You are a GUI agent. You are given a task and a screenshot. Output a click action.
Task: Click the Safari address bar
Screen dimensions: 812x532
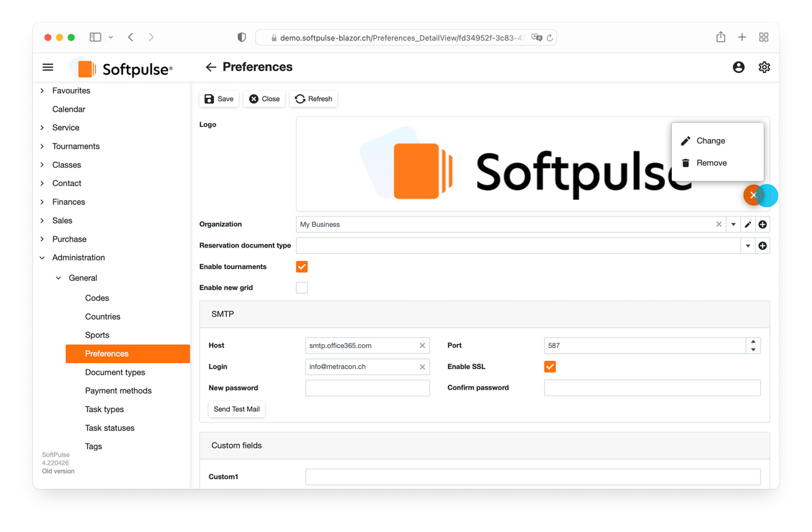(x=406, y=37)
